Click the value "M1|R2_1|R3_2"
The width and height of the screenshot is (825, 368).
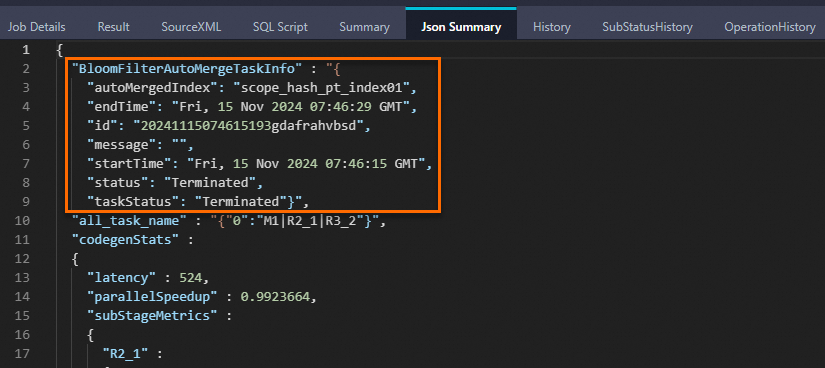(x=309, y=221)
